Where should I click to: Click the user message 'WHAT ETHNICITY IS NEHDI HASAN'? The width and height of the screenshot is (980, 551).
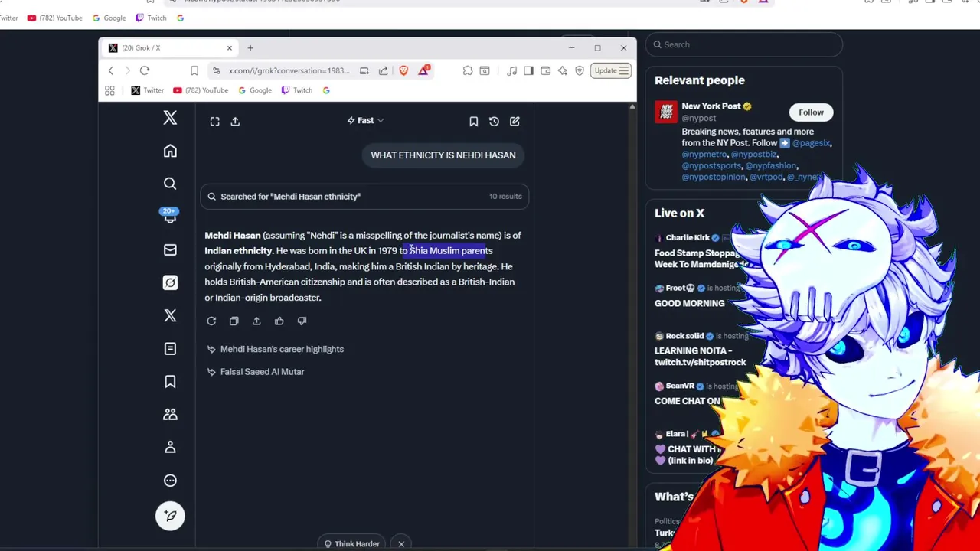(x=443, y=155)
